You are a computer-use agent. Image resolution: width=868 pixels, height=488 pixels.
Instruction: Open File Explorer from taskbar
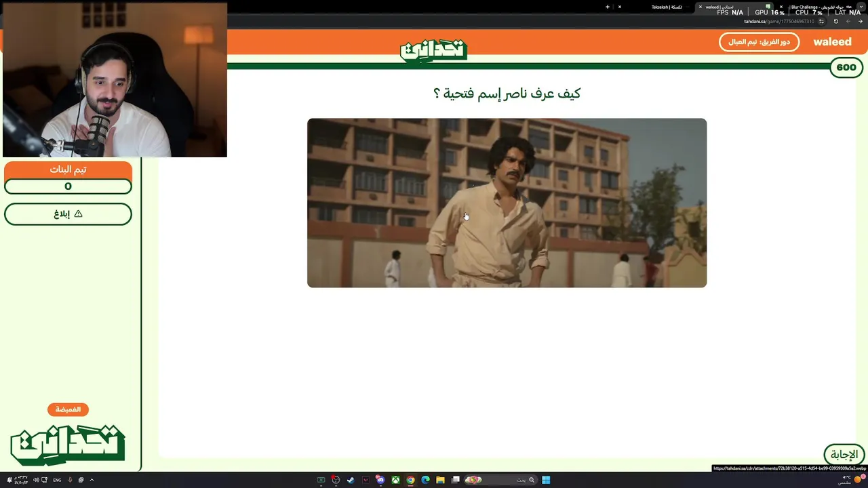point(440,480)
